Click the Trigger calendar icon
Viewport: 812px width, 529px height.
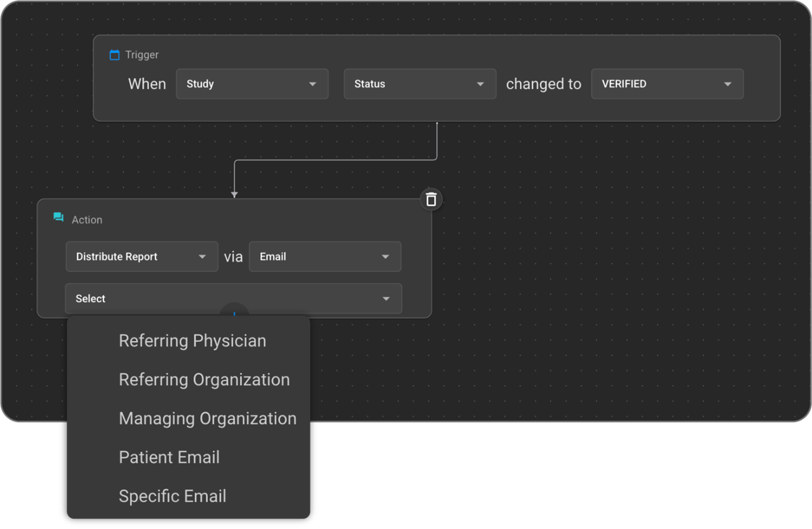(114, 55)
